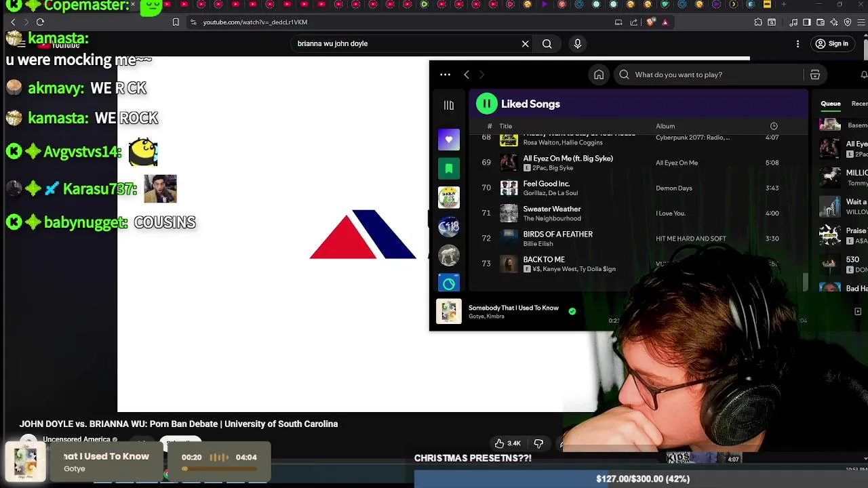Collapse Your Library in Spotify sidebar
The image size is (868, 488).
(448, 105)
